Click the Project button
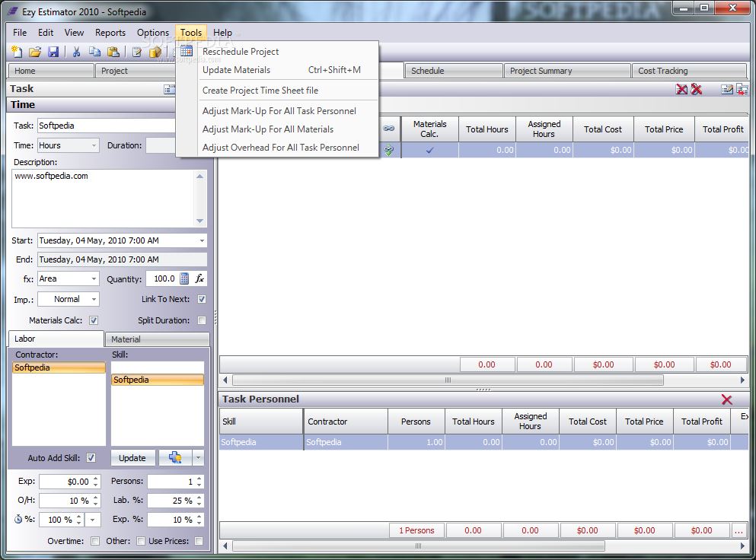Viewport: 756px width, 560px height. coord(136,71)
